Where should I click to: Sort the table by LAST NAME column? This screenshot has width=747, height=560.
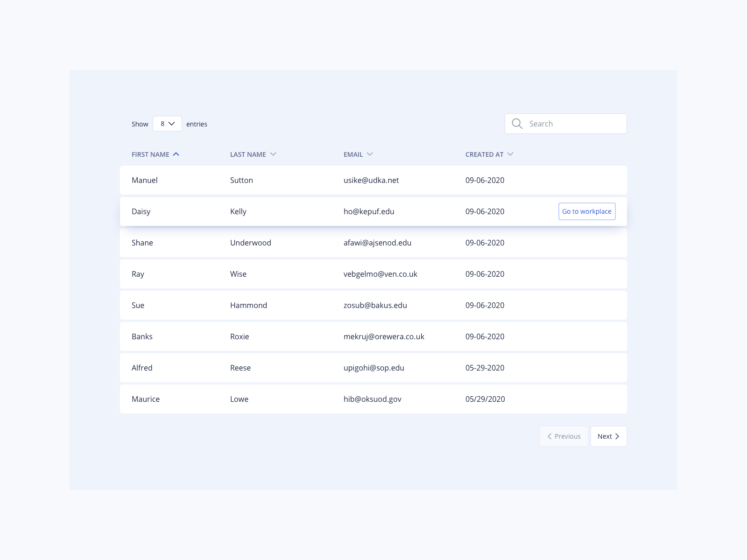coord(248,154)
